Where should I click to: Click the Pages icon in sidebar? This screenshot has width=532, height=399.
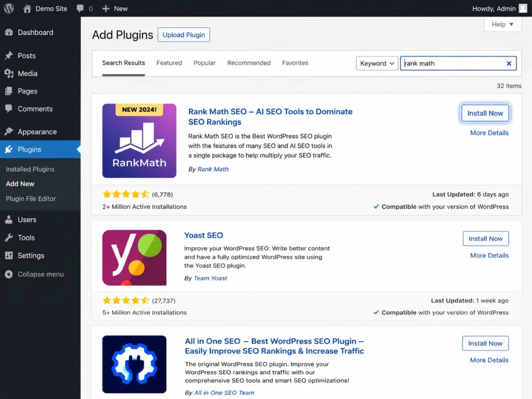tap(9, 91)
